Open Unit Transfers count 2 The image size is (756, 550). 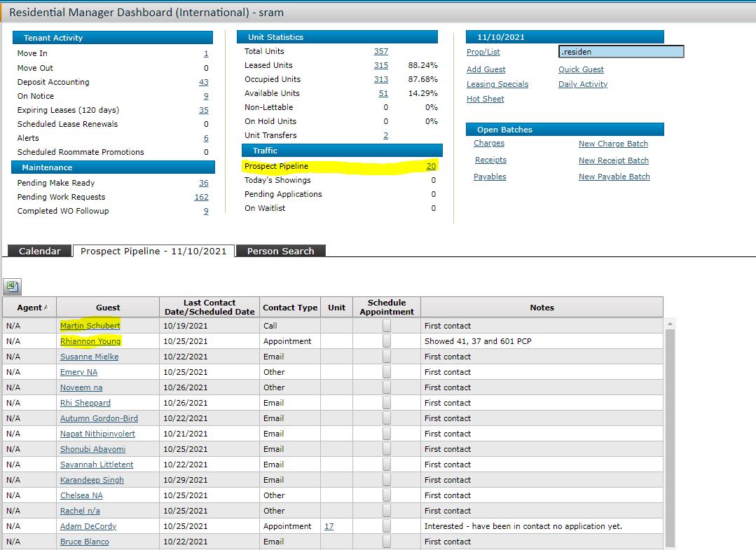386,135
